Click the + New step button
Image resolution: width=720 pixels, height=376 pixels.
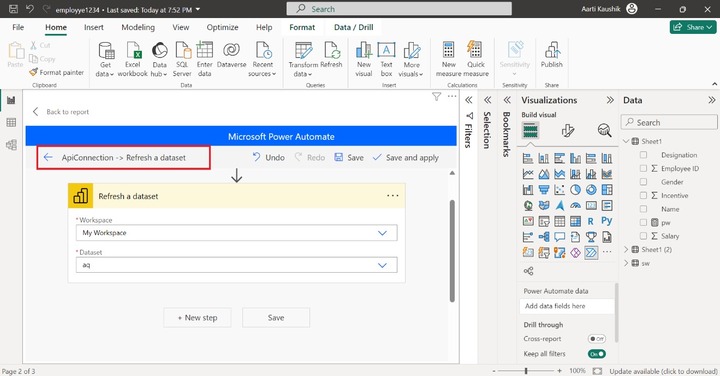[x=197, y=318]
